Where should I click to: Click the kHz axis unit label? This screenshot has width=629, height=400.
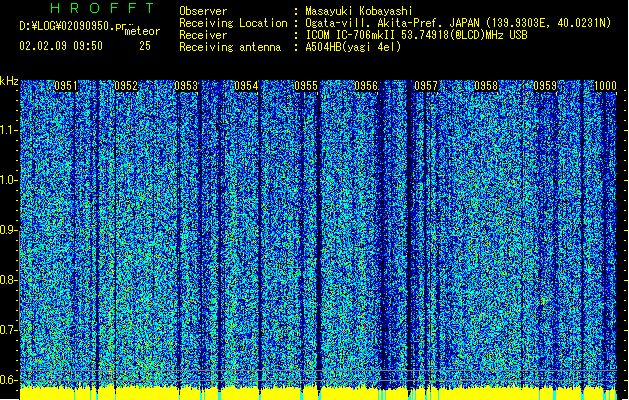point(9,81)
